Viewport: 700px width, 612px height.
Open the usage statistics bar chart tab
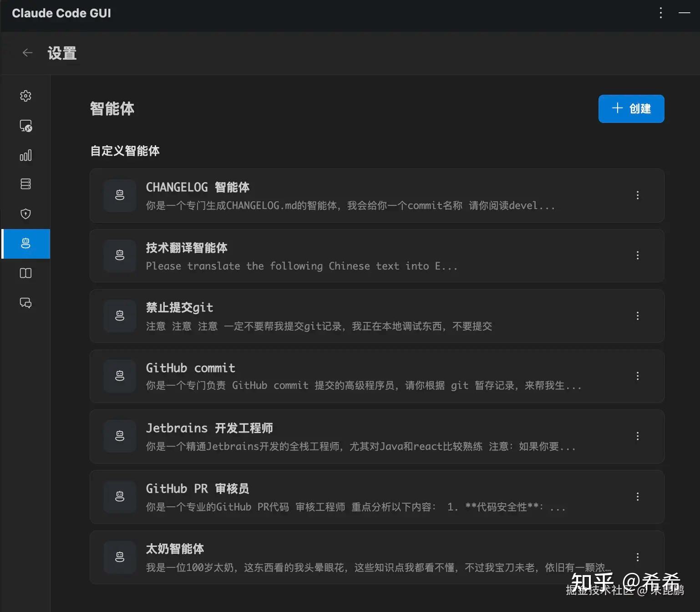point(25,155)
